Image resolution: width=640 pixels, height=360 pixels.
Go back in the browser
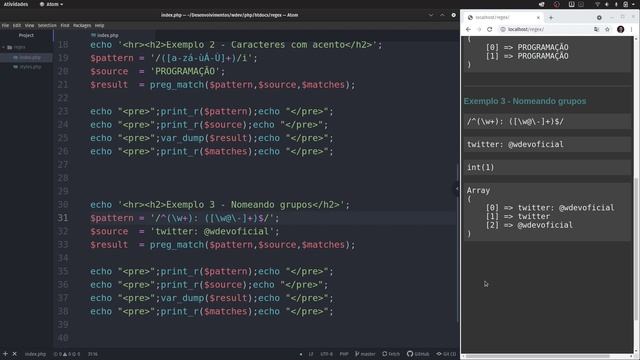(468, 29)
